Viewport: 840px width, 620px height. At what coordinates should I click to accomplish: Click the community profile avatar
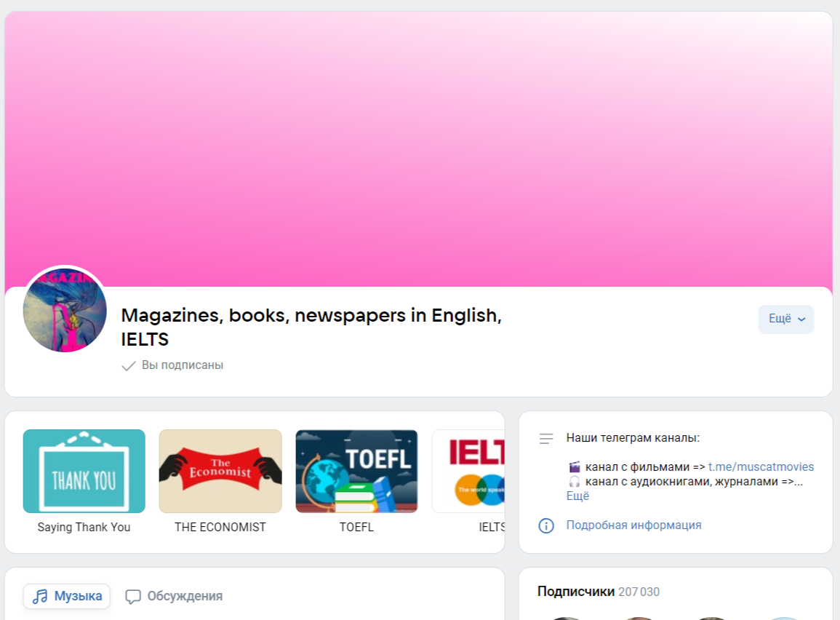click(65, 309)
